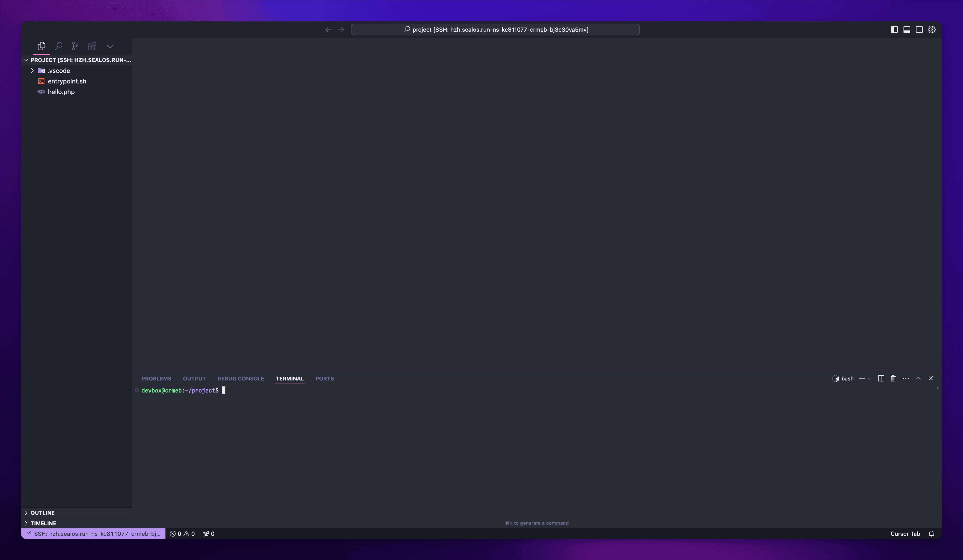Open entrypoint.sh file
The height and width of the screenshot is (560, 963).
67,81
